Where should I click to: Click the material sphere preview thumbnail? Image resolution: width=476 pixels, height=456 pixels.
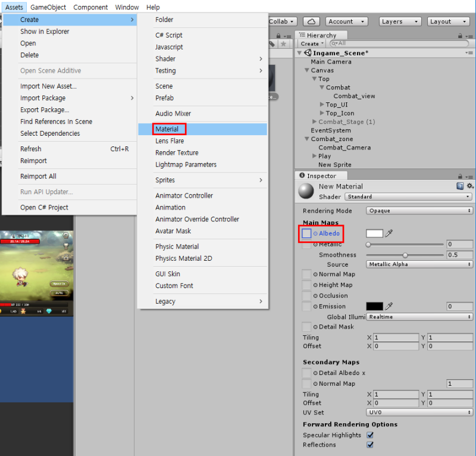(305, 192)
